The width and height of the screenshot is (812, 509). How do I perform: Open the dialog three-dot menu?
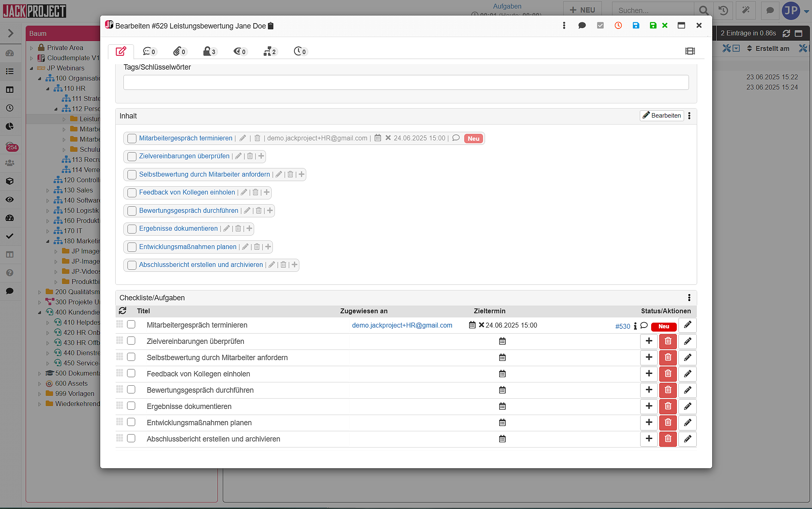coord(564,26)
